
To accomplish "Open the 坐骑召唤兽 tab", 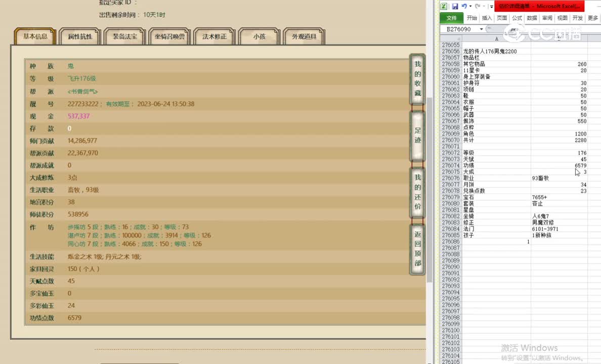I will pyautogui.click(x=170, y=36).
